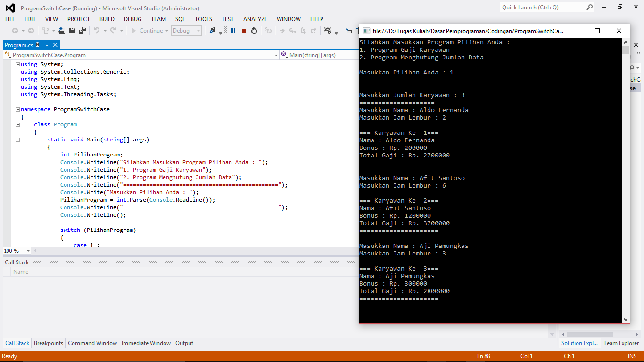The image size is (644, 362).
Task: Click the Show Next Statement arrow icon
Action: point(282,31)
